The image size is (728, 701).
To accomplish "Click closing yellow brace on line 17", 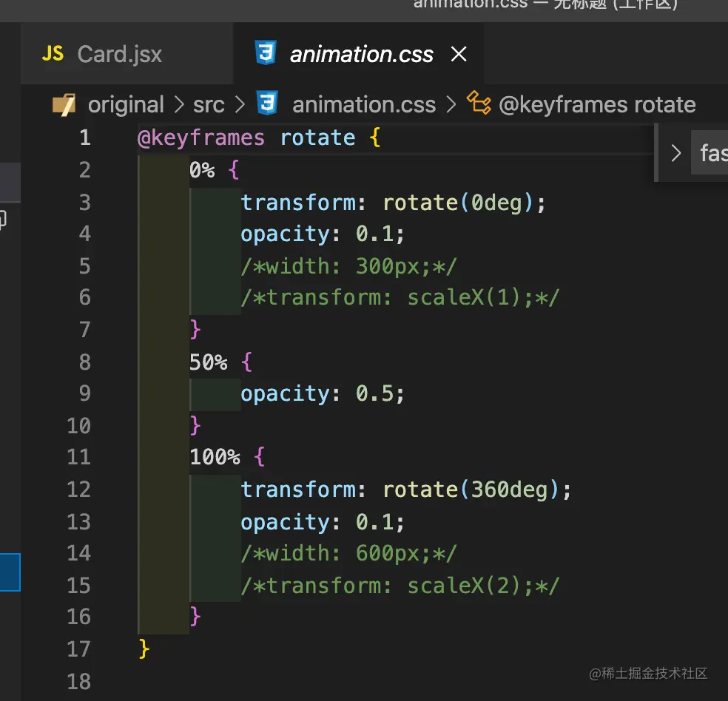I will pos(144,649).
